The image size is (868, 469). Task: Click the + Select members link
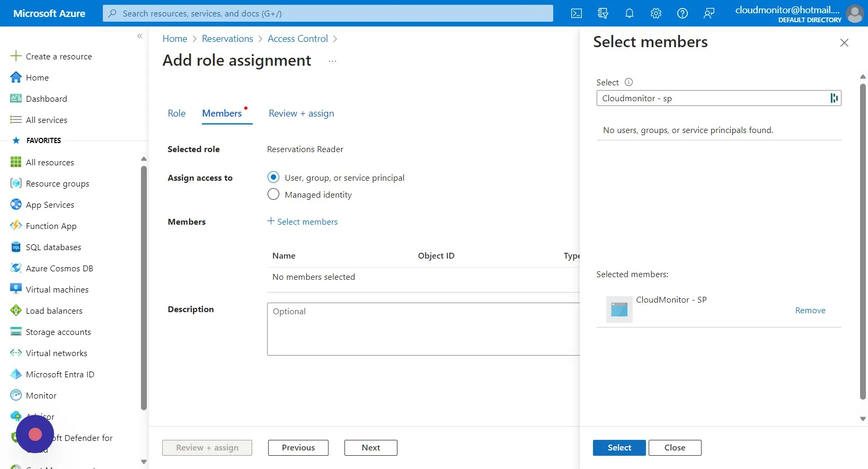(303, 222)
